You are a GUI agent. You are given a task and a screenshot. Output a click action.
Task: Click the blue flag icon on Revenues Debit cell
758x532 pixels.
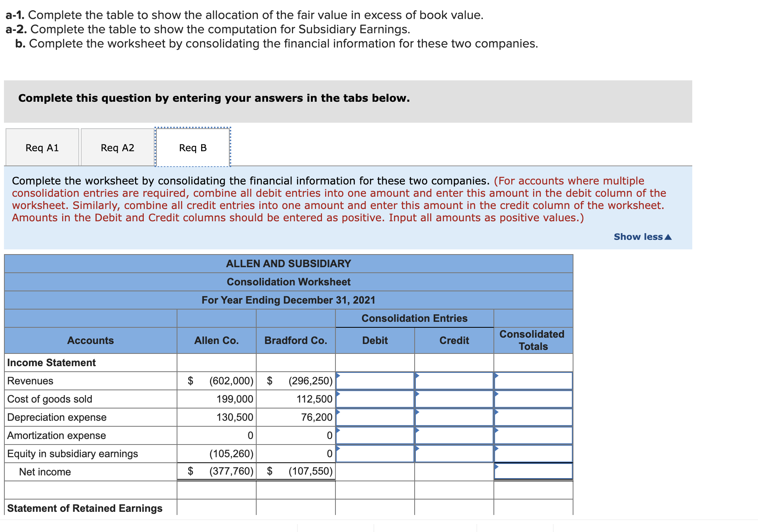(x=338, y=377)
